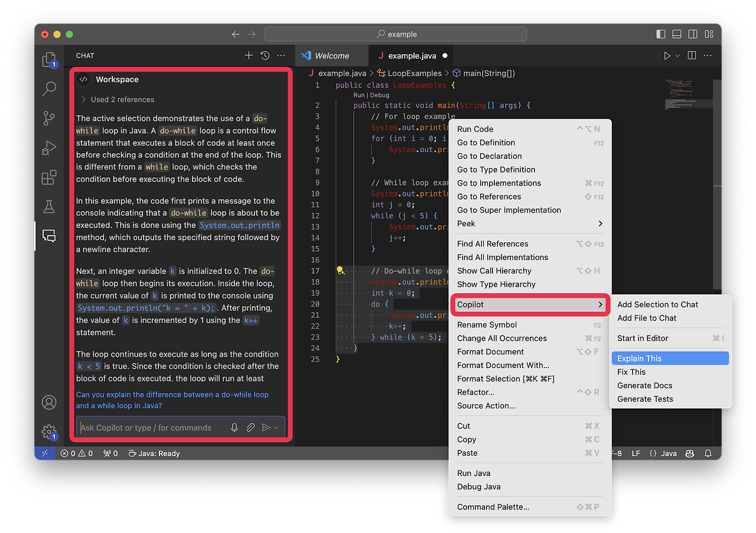
Task: Start voice input with the chat microphone icon
Action: 234,427
